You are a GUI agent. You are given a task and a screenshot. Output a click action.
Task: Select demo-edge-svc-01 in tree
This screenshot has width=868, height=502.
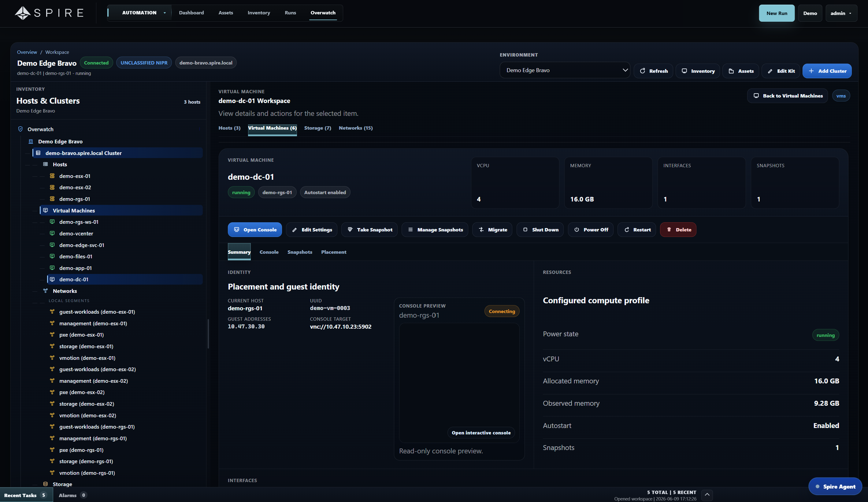[82, 245]
